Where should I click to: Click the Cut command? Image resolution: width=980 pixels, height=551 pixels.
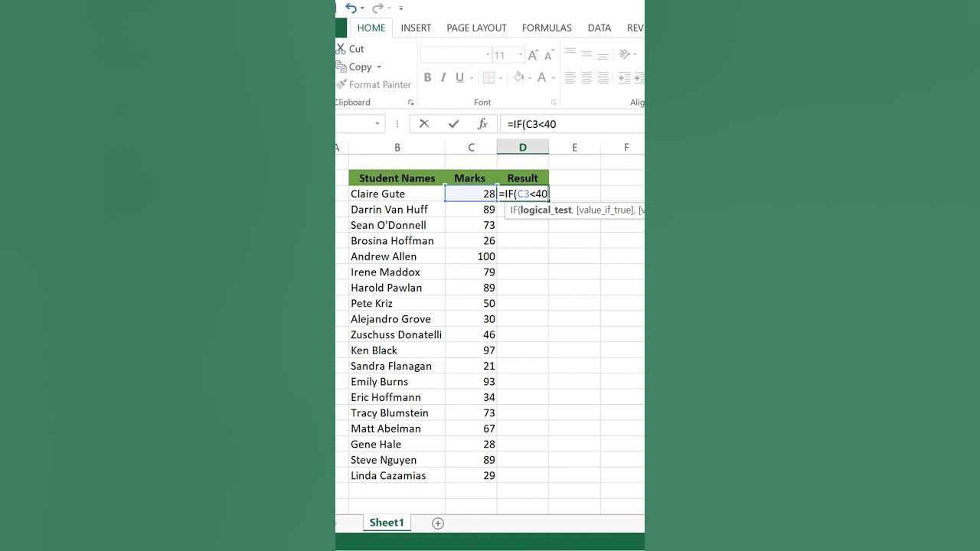351,49
